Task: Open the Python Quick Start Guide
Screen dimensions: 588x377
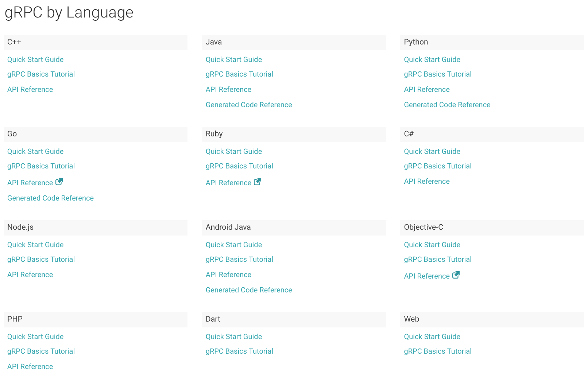Action: [432, 59]
